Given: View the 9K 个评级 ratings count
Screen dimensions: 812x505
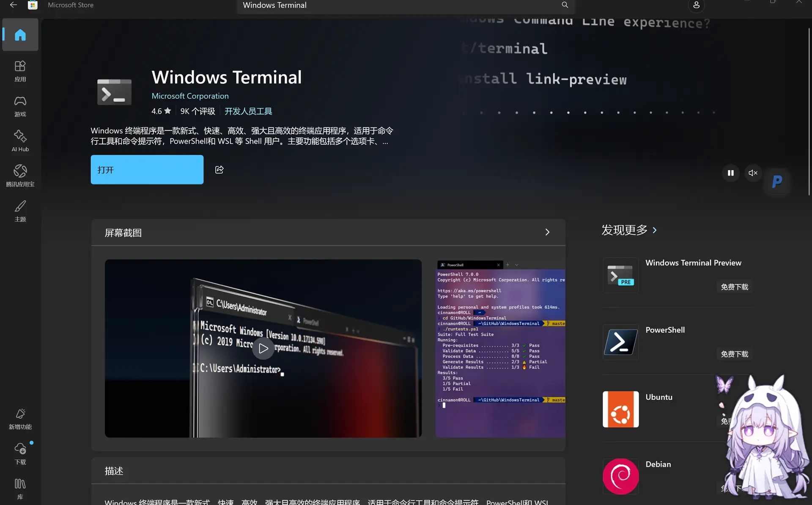Looking at the screenshot, I should tap(198, 111).
